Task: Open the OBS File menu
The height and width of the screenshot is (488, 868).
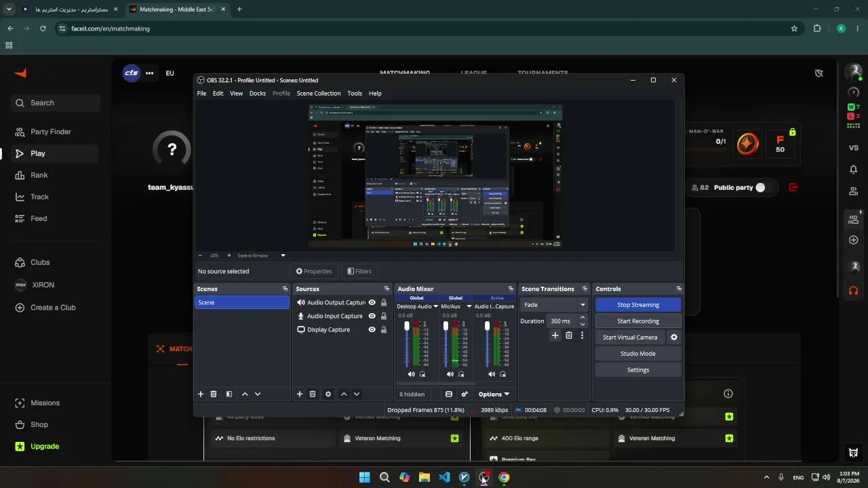Action: point(201,94)
